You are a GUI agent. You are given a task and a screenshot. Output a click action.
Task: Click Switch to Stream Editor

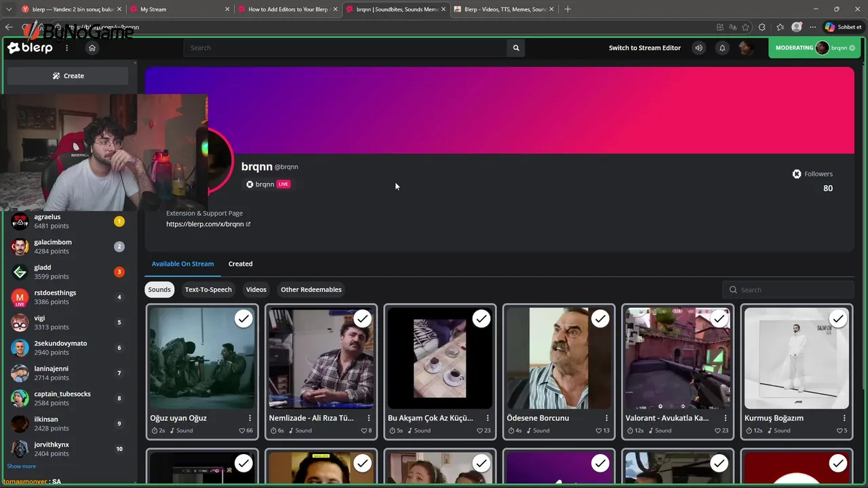point(644,48)
